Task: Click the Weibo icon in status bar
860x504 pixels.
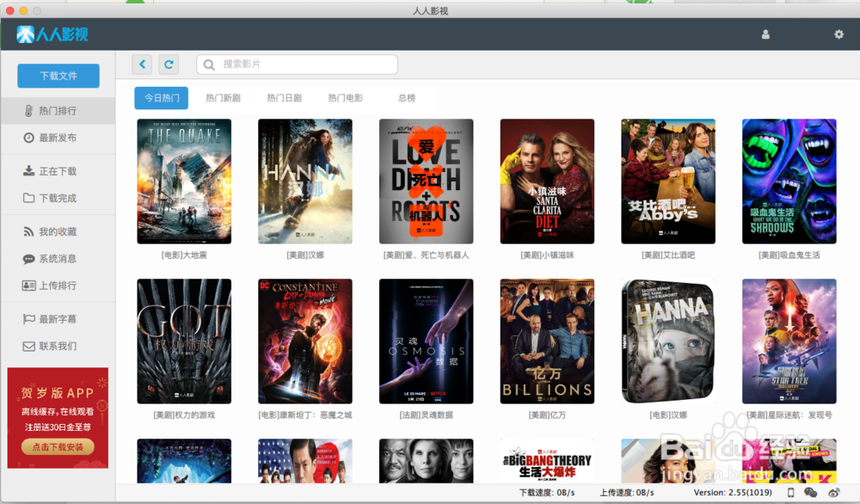Action: point(834,493)
